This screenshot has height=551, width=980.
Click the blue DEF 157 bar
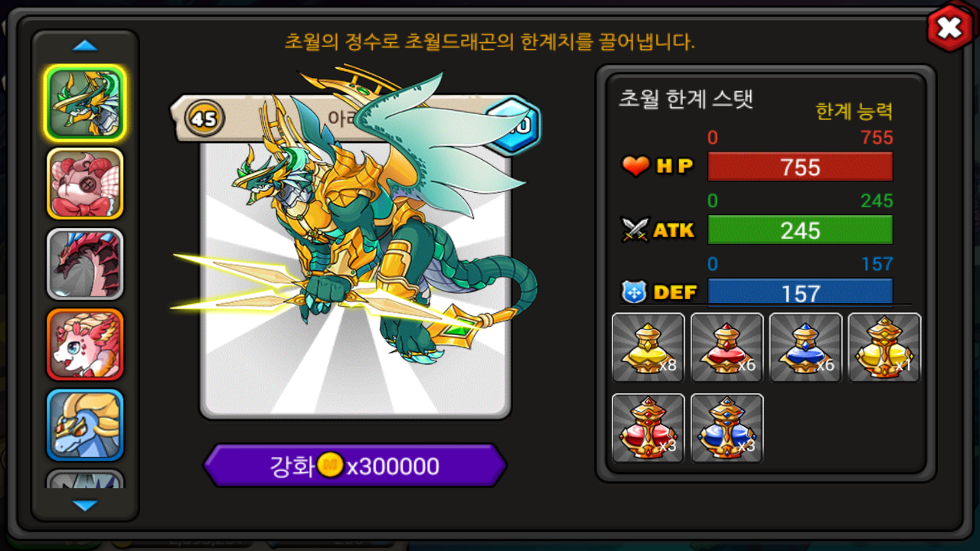point(800,292)
